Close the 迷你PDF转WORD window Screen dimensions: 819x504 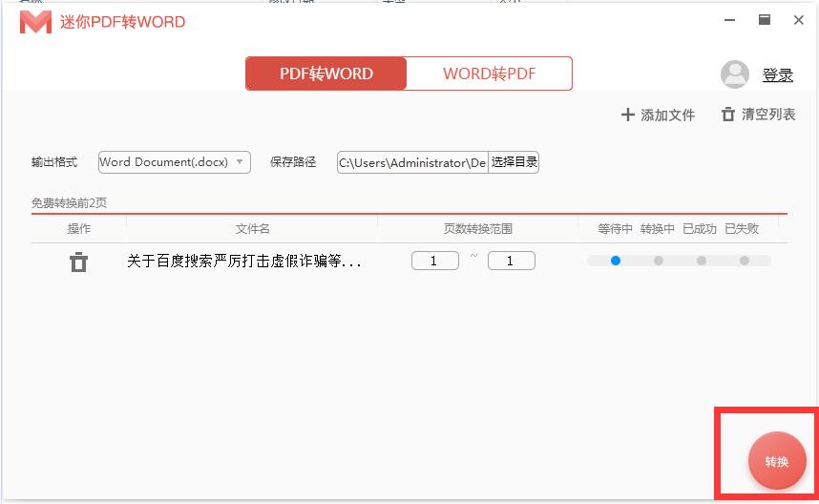coord(799,20)
